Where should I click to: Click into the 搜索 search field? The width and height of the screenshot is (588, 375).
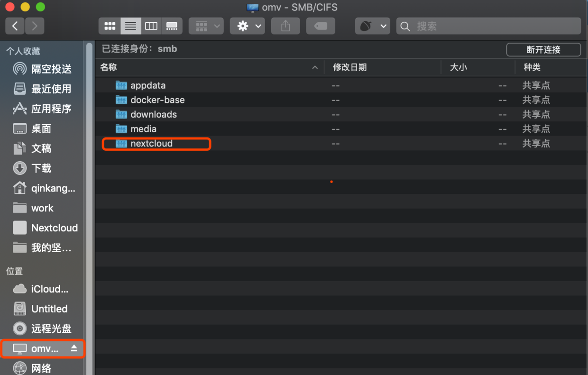pyautogui.click(x=488, y=26)
